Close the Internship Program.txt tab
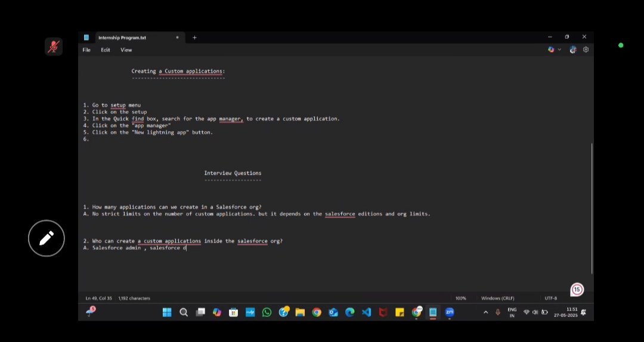The height and width of the screenshot is (342, 644). [178, 38]
